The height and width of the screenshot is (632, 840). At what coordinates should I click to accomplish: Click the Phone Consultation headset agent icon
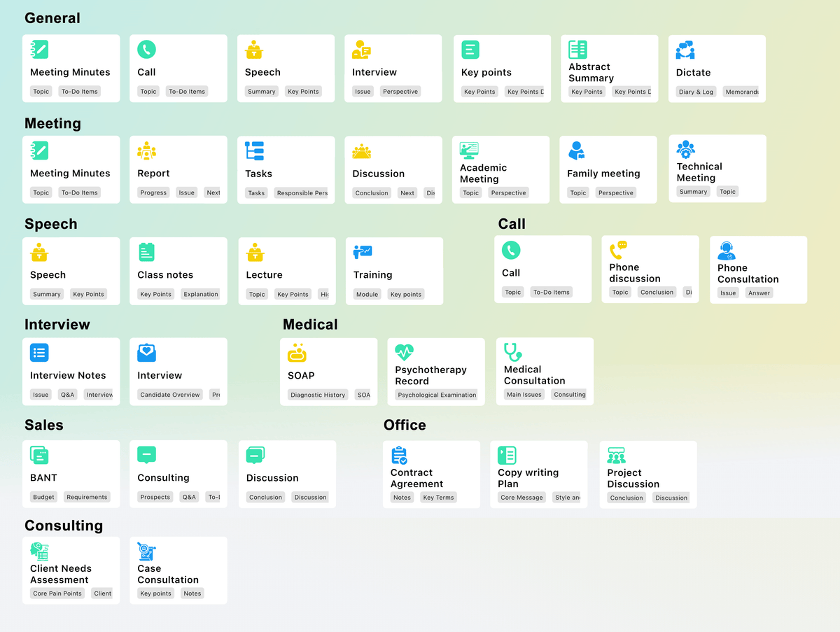click(727, 251)
